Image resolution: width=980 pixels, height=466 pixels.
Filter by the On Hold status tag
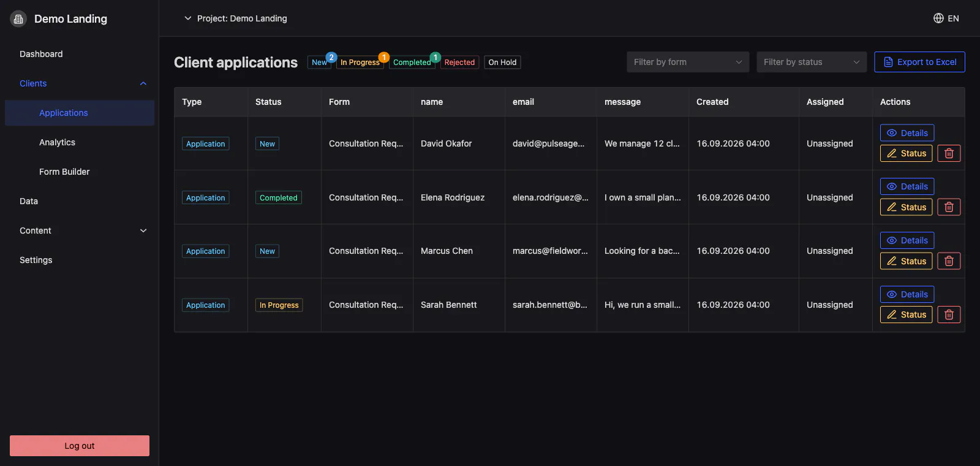502,63
